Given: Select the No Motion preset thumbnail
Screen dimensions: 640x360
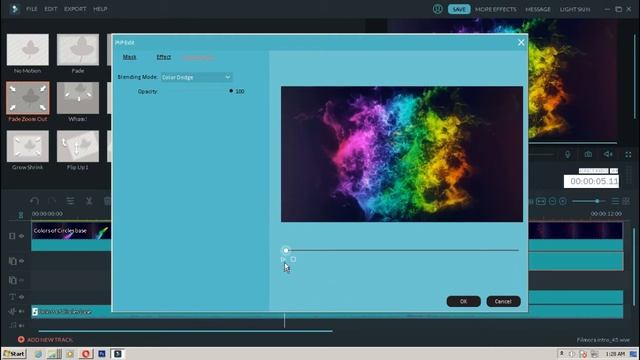Looking at the screenshot, I should (x=28, y=50).
